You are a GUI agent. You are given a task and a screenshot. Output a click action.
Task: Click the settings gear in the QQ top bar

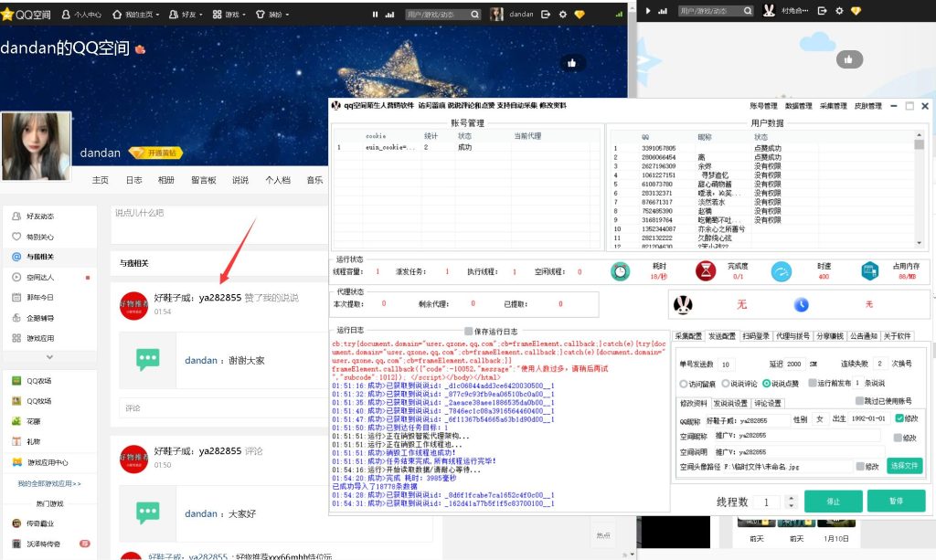click(x=562, y=15)
